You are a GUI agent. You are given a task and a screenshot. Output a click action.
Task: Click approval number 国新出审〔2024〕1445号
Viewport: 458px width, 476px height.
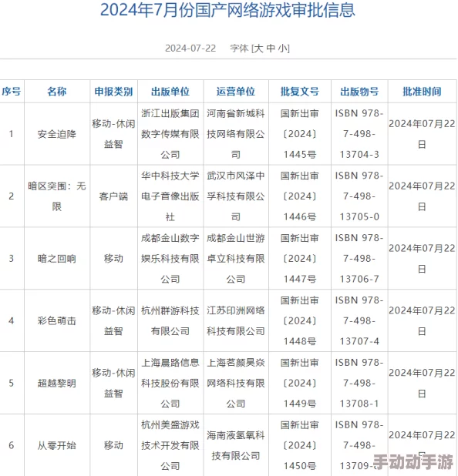click(300, 134)
